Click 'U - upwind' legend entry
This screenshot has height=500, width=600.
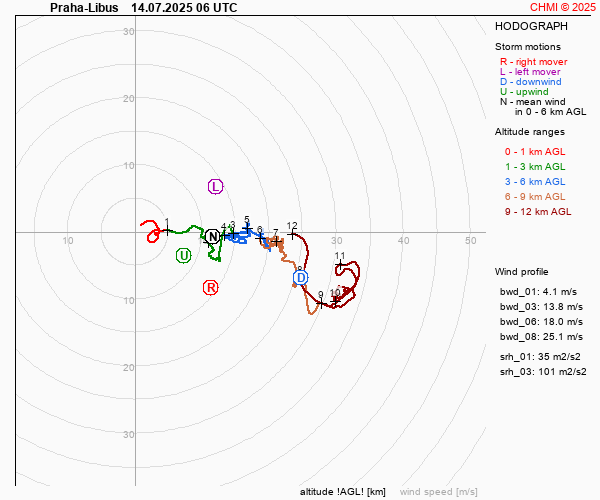click(x=524, y=91)
